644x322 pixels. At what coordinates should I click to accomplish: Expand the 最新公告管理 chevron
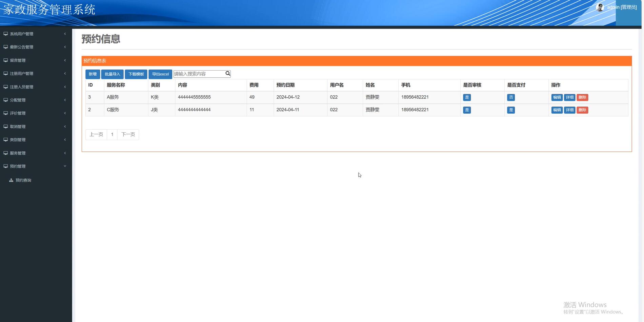point(65,47)
